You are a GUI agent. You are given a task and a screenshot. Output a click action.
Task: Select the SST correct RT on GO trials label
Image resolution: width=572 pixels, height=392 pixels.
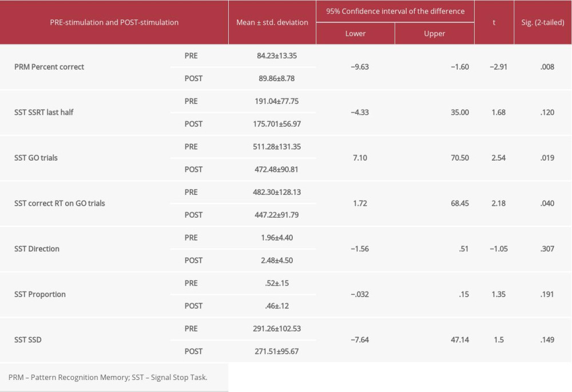click(54, 203)
